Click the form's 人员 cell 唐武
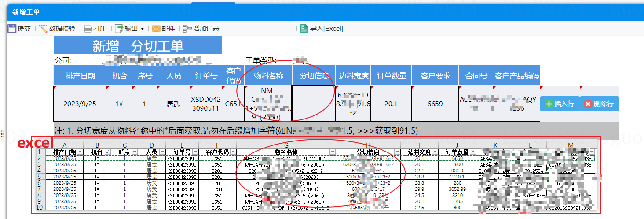This screenshot has width=644, height=219. click(x=173, y=104)
